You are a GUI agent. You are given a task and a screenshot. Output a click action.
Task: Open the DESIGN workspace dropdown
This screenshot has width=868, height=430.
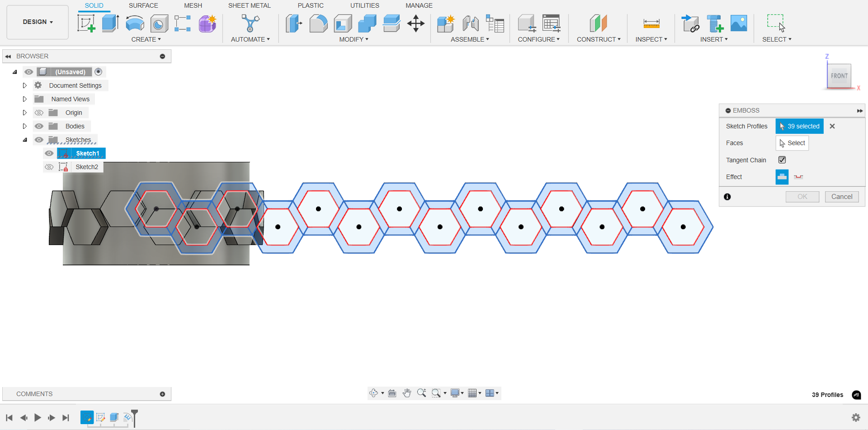(x=38, y=22)
